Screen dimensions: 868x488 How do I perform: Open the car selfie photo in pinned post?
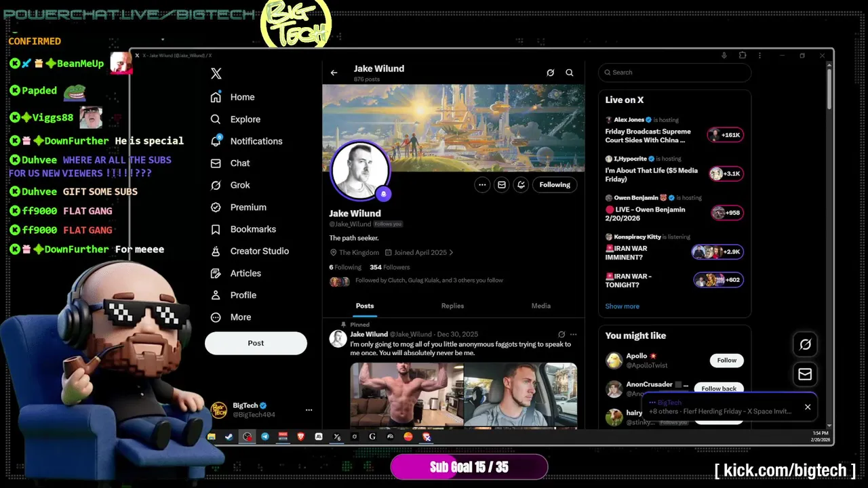click(x=521, y=396)
